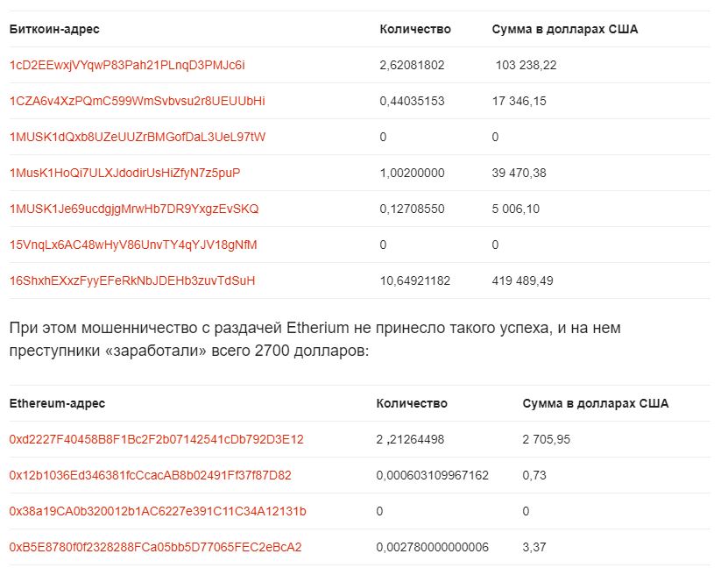Open the 1MUSK1Je69ucdgjgMrwHb7DR9YxgzEvSKQ address
This screenshot has height=575, width=728.
click(134, 209)
